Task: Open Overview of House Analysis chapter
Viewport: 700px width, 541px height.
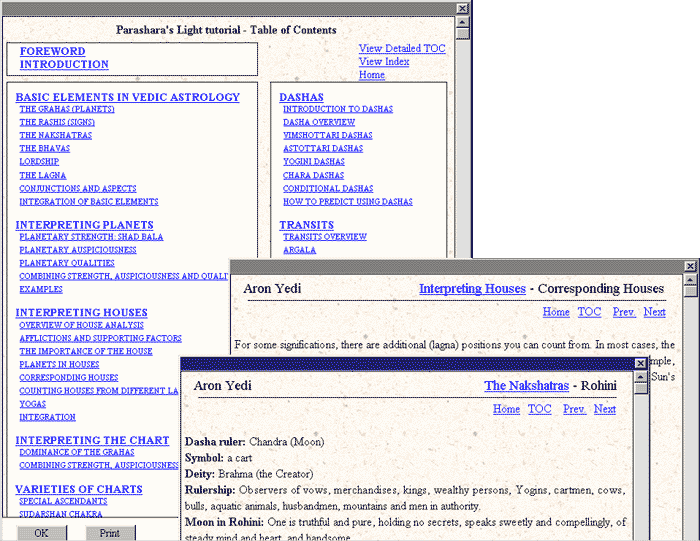Action: (x=81, y=325)
